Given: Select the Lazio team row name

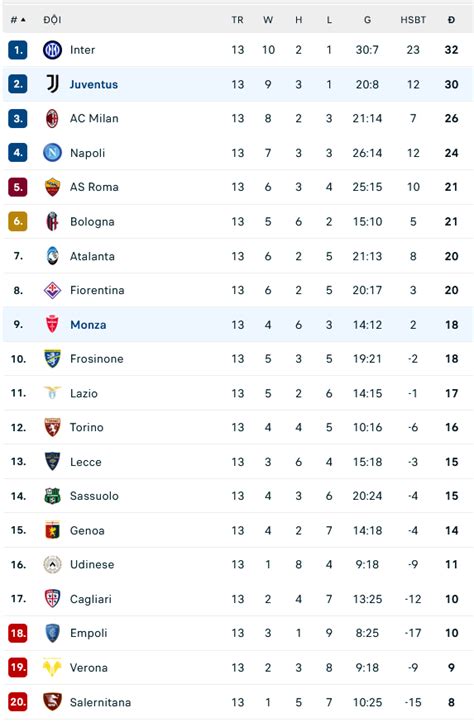Looking at the screenshot, I should (84, 393).
